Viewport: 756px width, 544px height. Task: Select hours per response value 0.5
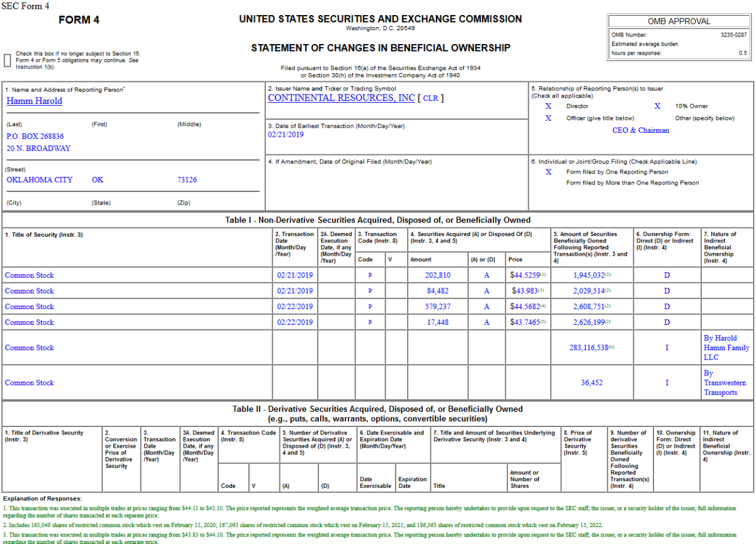click(743, 54)
